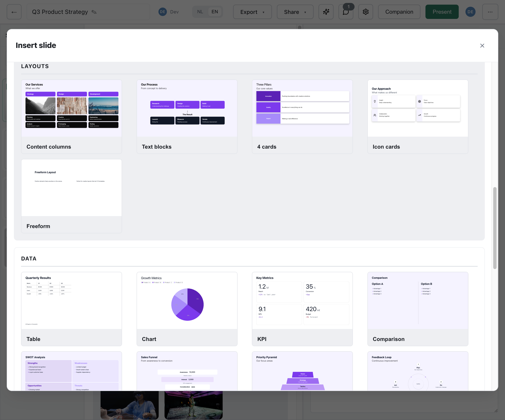Choose the Sales Funnel slide template
Viewport: 505px width, 420px height.
pyautogui.click(x=187, y=371)
